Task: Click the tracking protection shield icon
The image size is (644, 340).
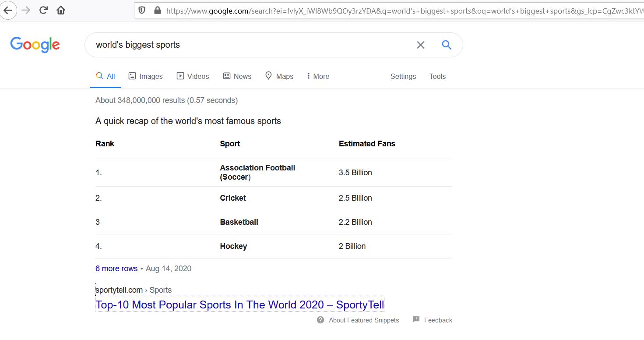Action: click(x=142, y=10)
